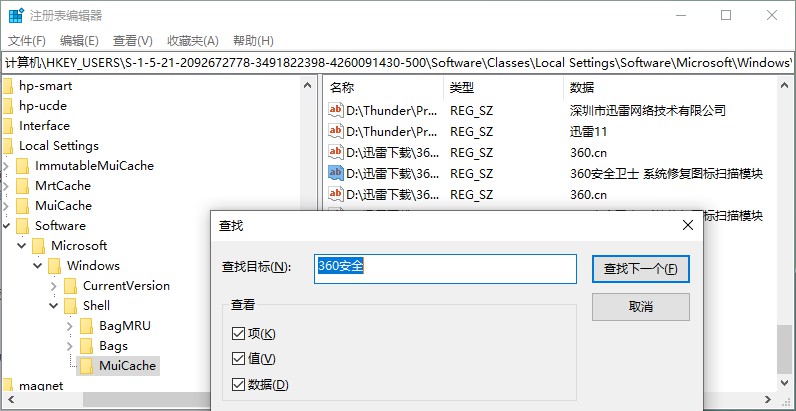This screenshot has width=796, height=411.
Task: Click the BagMRU folder icon
Action: click(x=87, y=326)
